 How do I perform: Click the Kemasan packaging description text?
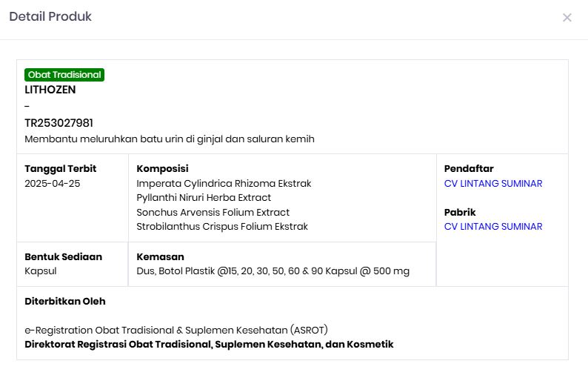(x=273, y=271)
